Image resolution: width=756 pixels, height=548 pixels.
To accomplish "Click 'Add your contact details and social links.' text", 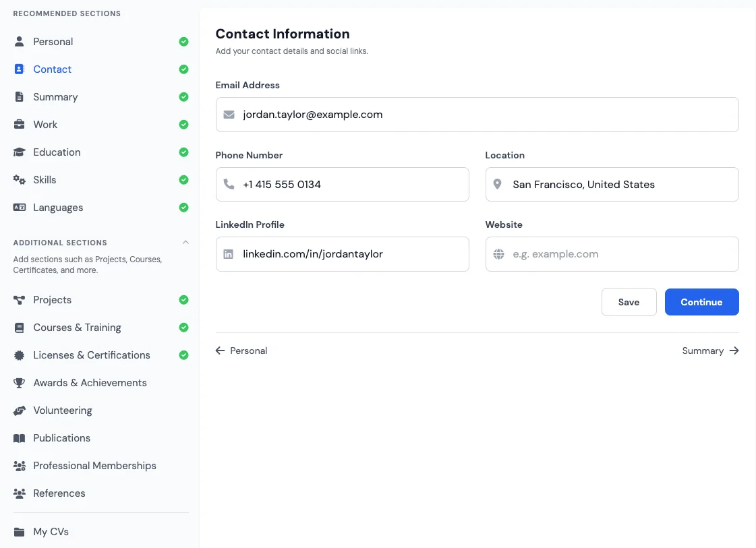I will [292, 51].
